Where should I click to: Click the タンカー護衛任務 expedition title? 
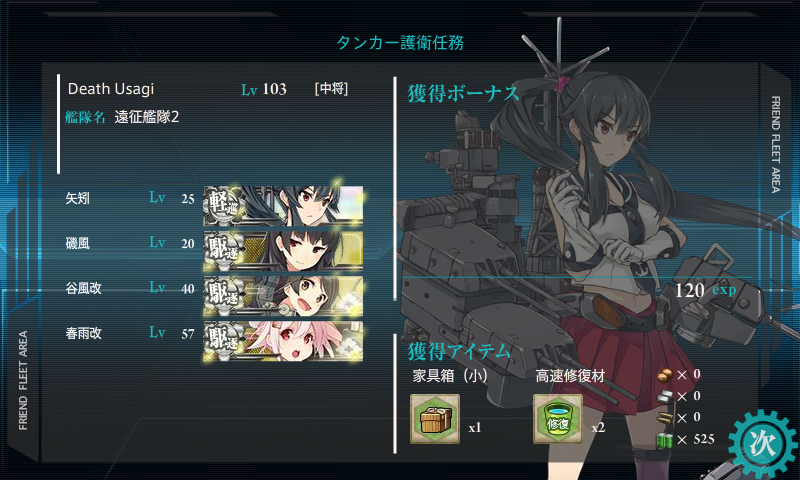click(x=400, y=42)
